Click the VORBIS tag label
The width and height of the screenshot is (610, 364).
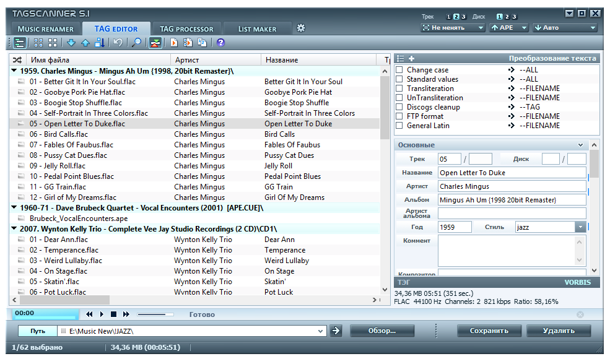point(577,282)
